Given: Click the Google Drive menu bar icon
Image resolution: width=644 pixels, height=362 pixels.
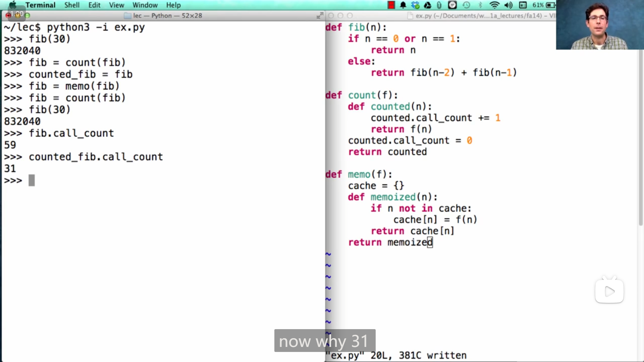Looking at the screenshot, I should click(428, 5).
